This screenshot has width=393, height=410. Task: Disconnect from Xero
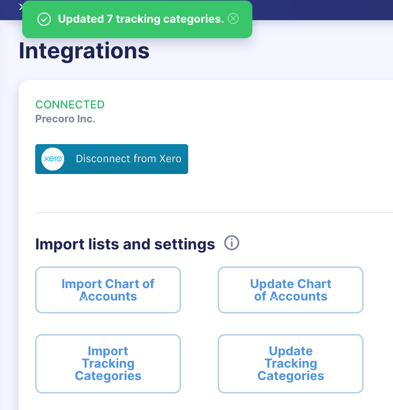(x=112, y=159)
